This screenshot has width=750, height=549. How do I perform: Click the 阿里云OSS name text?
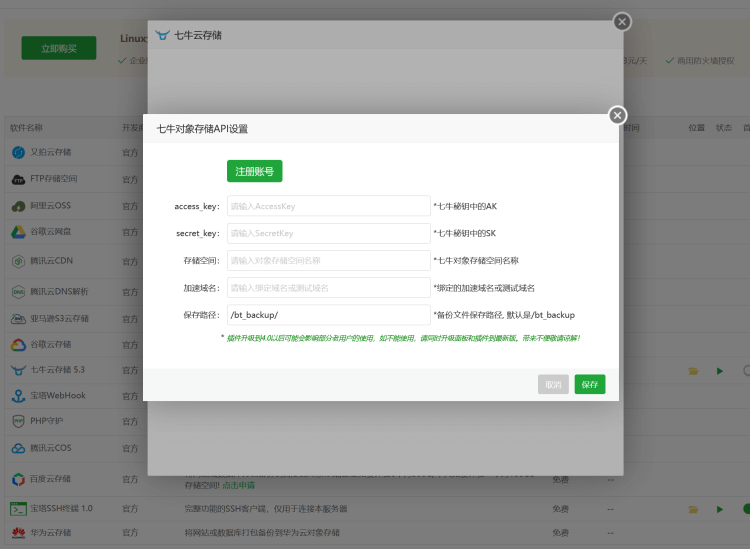click(50, 206)
